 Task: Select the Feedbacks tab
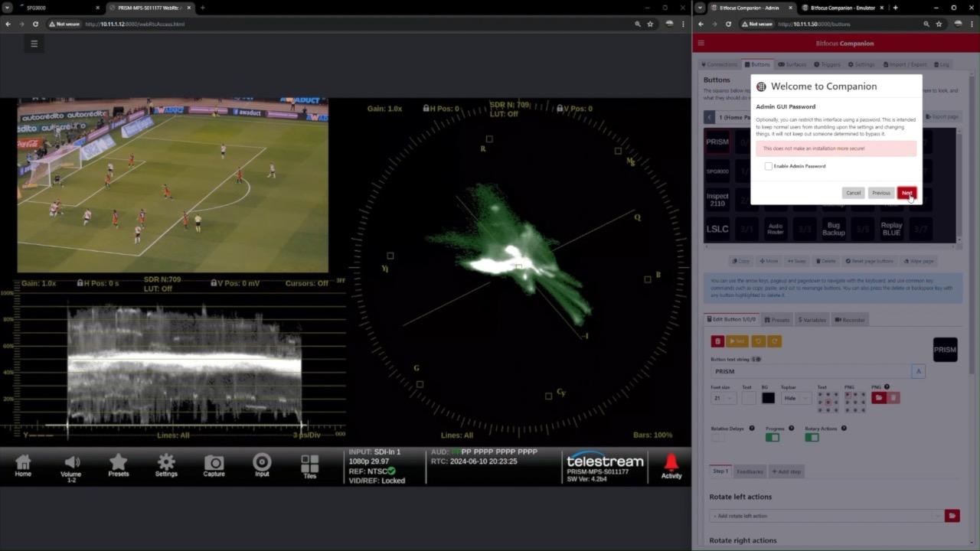(750, 471)
